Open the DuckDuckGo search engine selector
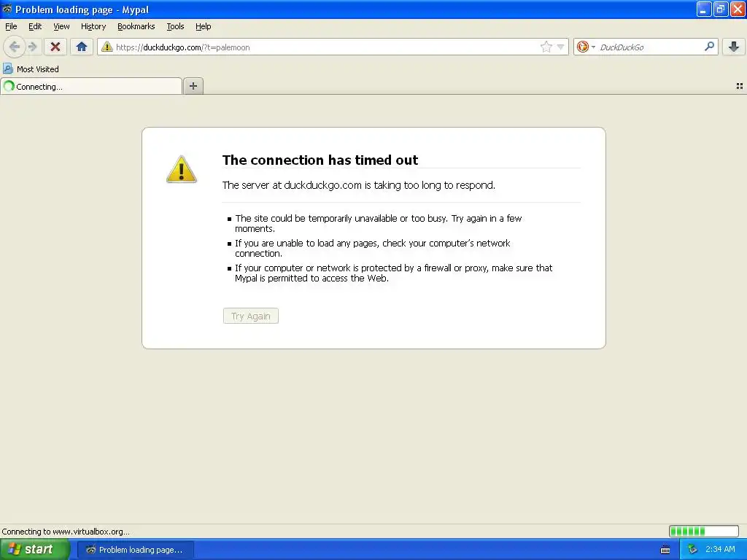Screen dimensions: 747x560 (586, 47)
